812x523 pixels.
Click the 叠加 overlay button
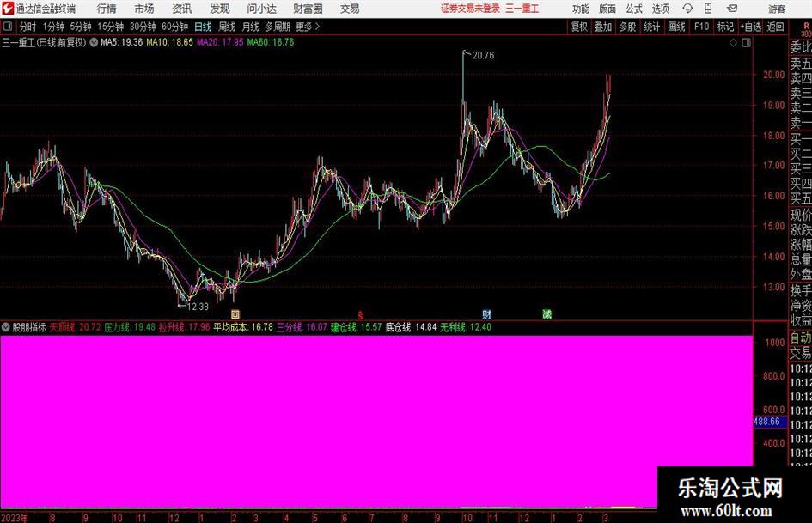pyautogui.click(x=603, y=27)
